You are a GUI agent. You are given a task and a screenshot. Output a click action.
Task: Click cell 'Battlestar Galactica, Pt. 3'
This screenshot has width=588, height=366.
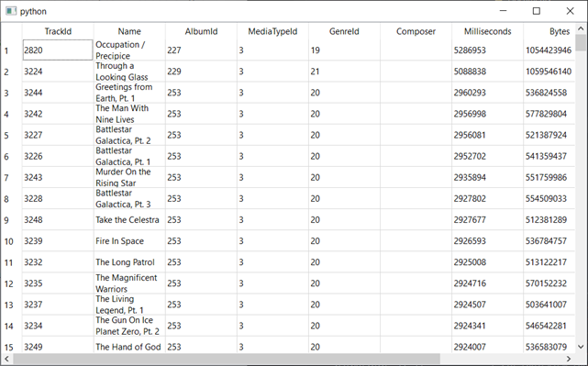(129, 198)
